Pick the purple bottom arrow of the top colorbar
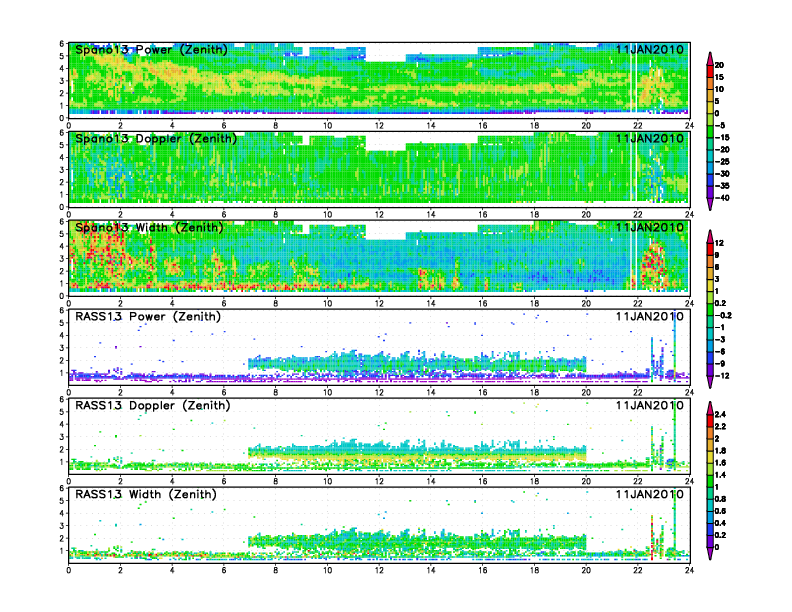This screenshot has height=612, width=792. (x=710, y=204)
